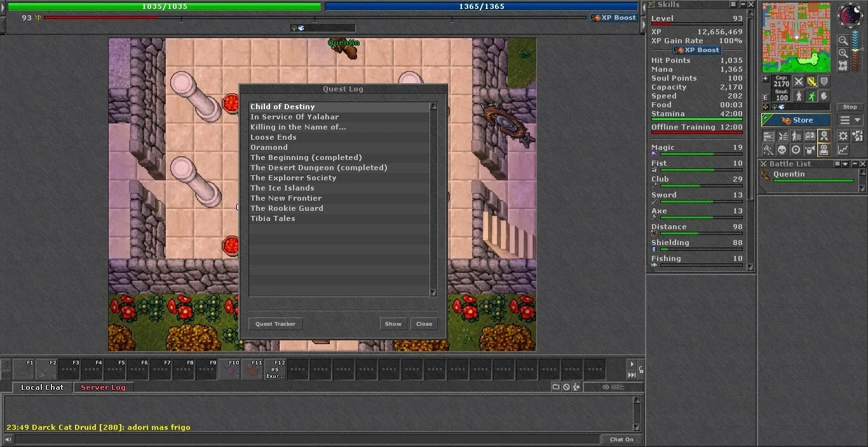The image size is (868, 447).
Task: Select In Service Of Yalahar quest
Action: [x=339, y=117]
